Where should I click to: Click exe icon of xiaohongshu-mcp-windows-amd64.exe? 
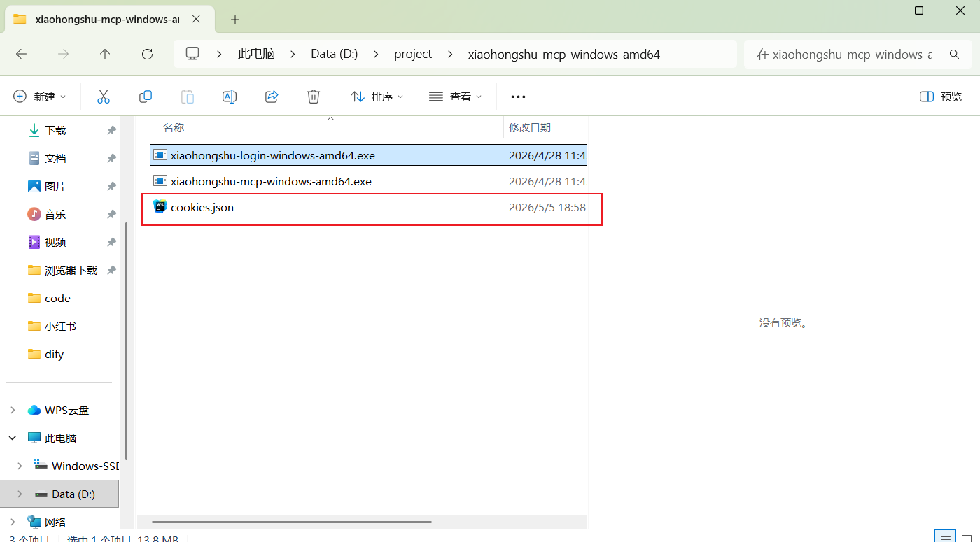[x=160, y=181]
